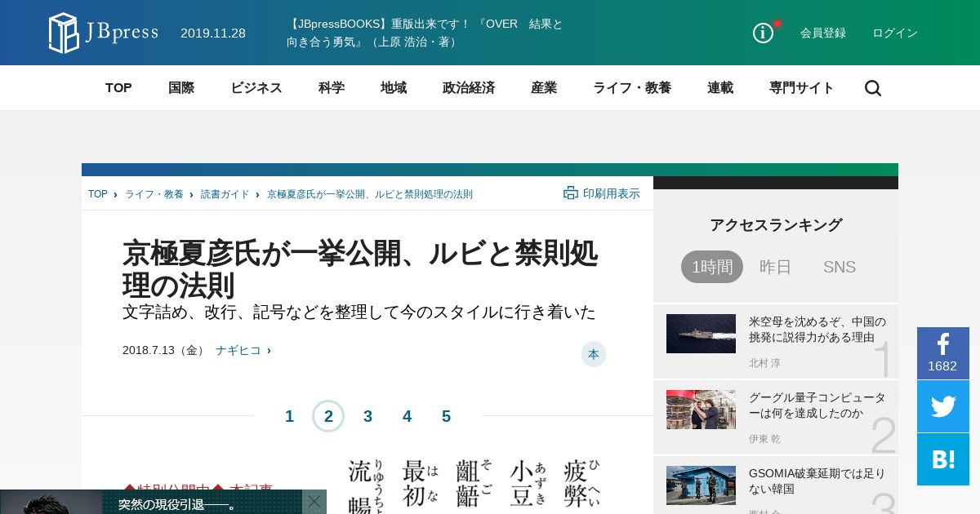Image resolution: width=980 pixels, height=514 pixels.
Task: Click アクセスランキング heading
Action: click(x=776, y=225)
